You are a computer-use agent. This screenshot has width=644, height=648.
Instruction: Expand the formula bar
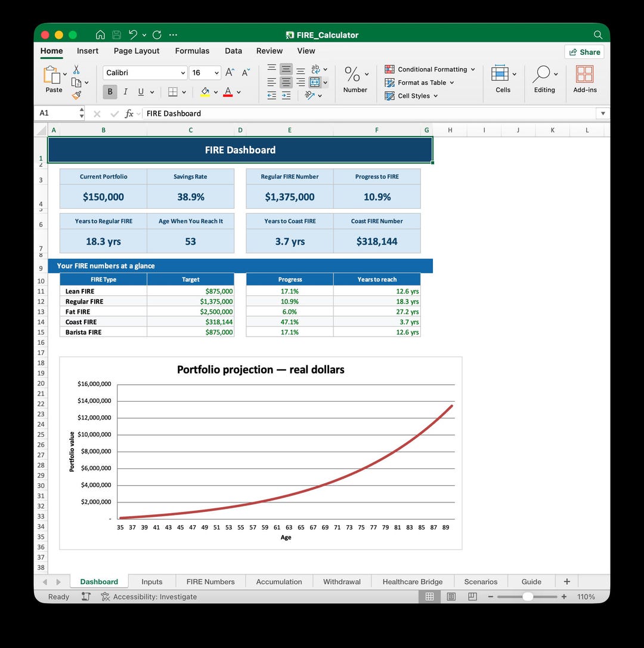click(603, 113)
